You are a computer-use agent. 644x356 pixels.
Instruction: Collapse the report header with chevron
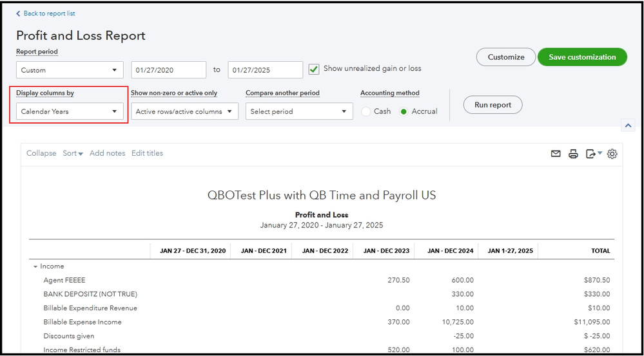click(628, 126)
